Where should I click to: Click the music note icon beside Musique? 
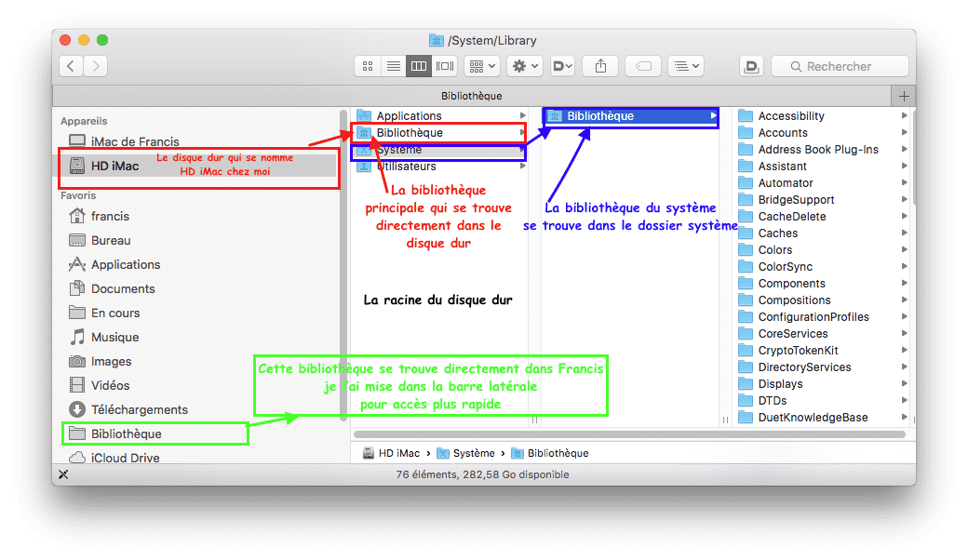77,337
